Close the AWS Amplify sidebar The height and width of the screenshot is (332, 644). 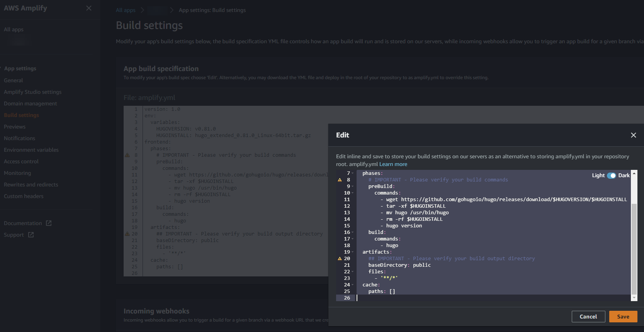point(89,8)
